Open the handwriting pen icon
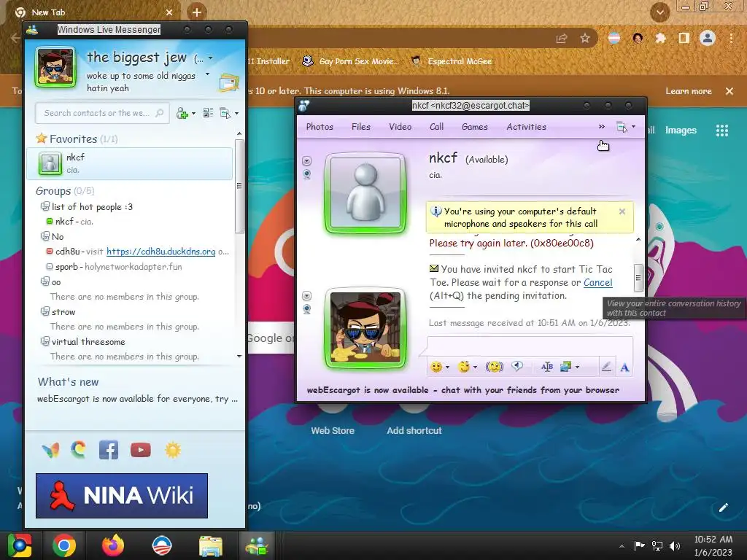Image resolution: width=747 pixels, height=560 pixels. point(606,367)
